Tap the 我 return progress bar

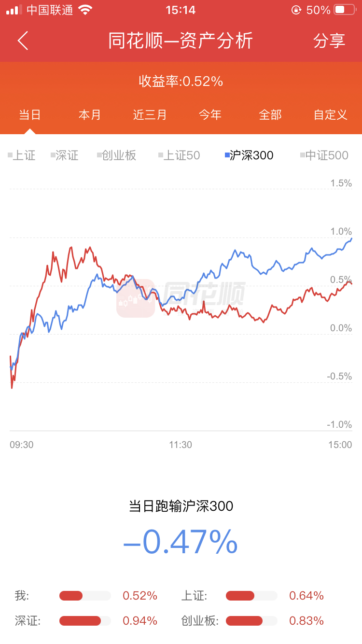click(85, 596)
